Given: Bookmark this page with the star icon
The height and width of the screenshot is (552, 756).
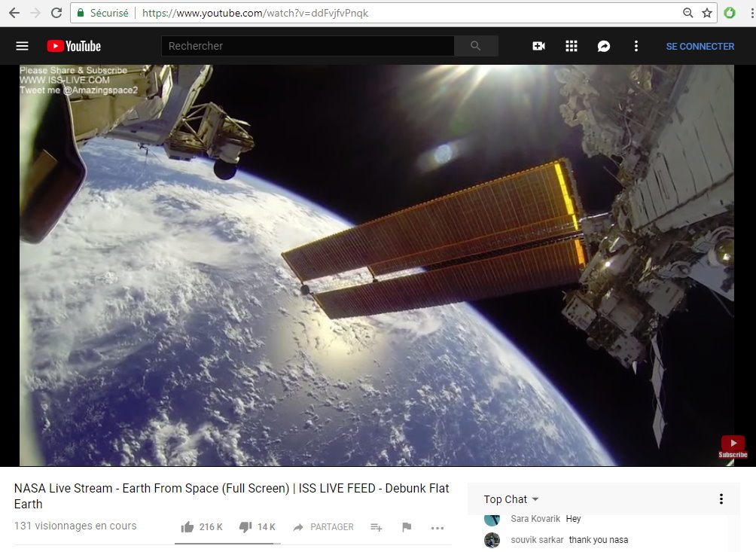Looking at the screenshot, I should pyautogui.click(x=707, y=13).
